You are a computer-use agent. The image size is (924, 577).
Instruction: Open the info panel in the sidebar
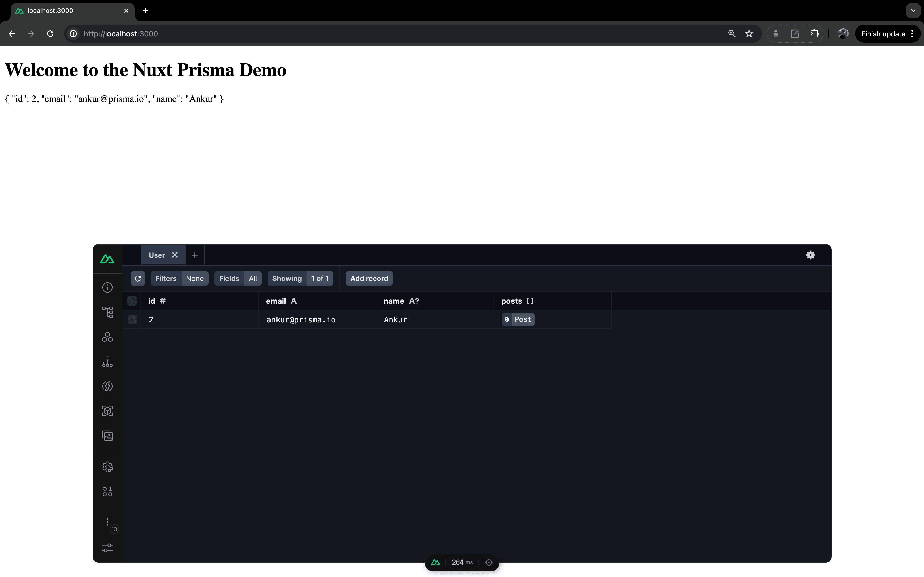(107, 287)
